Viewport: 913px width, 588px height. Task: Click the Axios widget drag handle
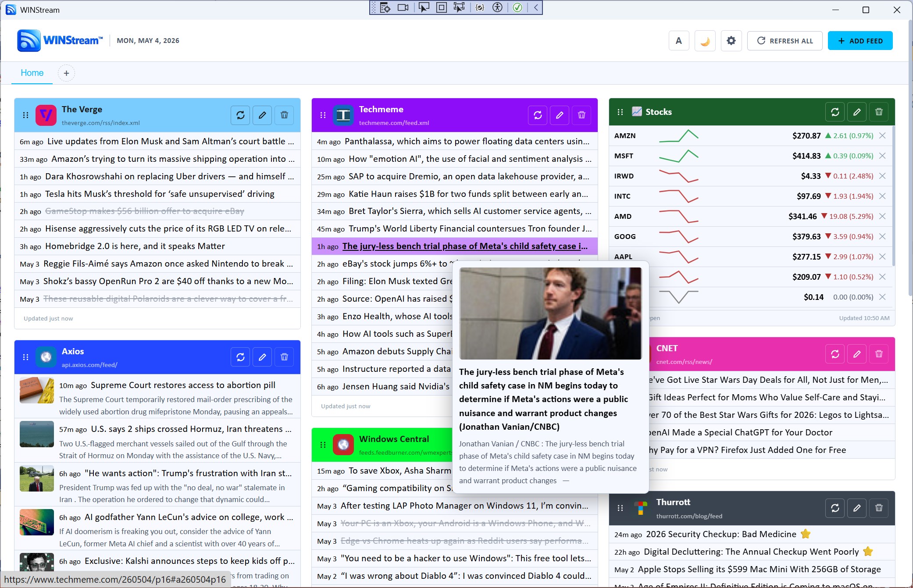click(25, 357)
